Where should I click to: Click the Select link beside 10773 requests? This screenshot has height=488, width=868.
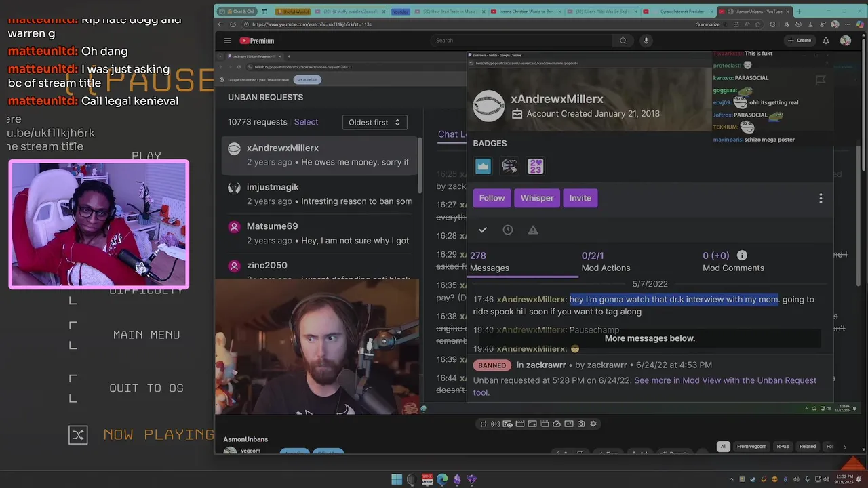click(306, 122)
